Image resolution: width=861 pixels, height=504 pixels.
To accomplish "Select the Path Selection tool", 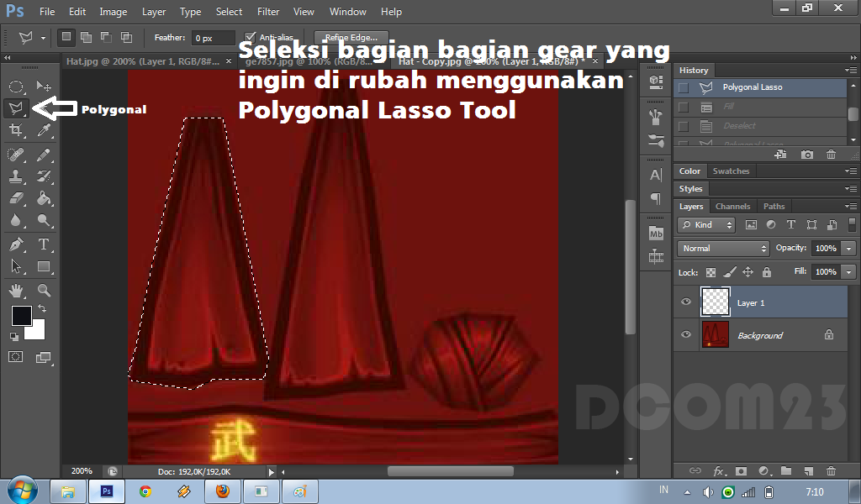I will [16, 266].
